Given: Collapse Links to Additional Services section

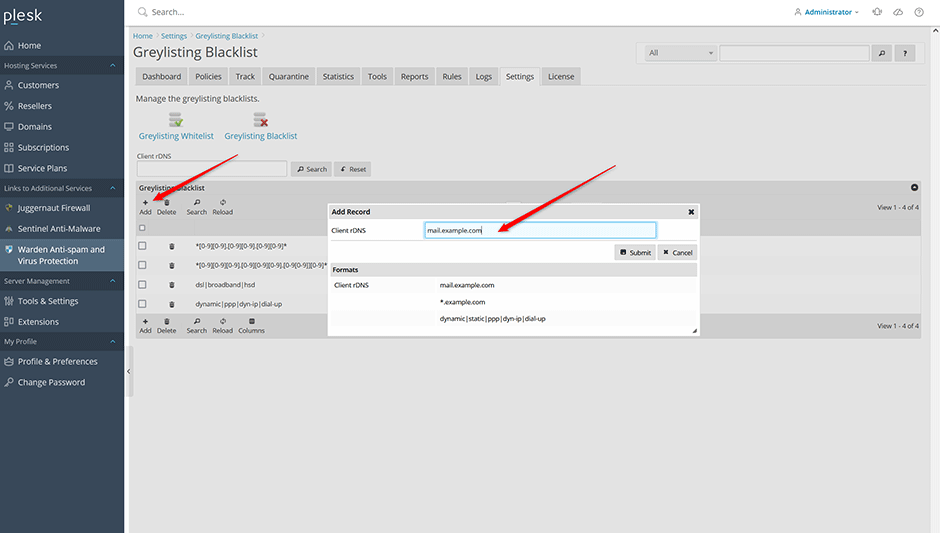Looking at the screenshot, I should pyautogui.click(x=113, y=188).
